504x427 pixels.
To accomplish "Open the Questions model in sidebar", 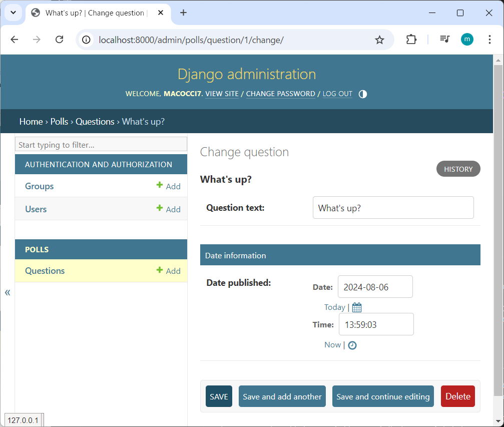I will click(45, 271).
